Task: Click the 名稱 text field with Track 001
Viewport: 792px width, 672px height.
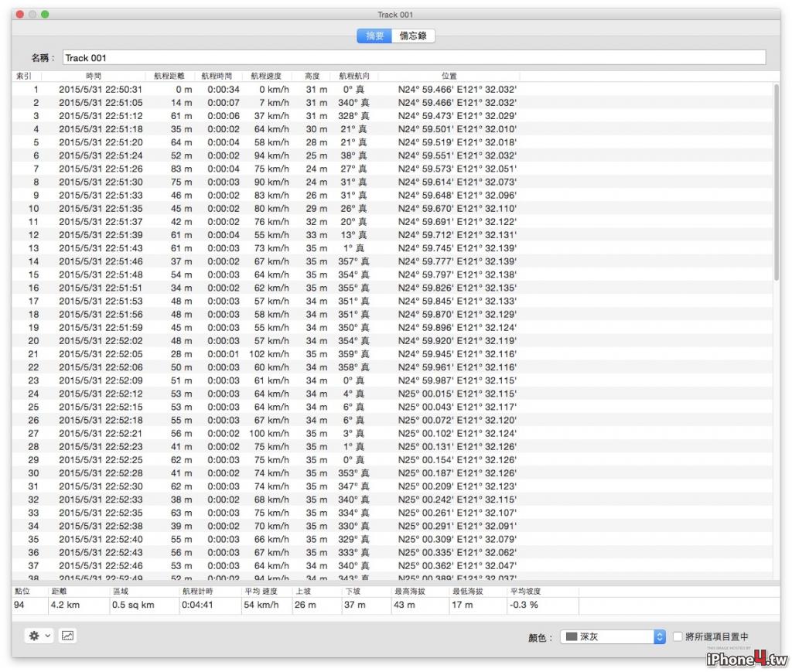Action: point(415,57)
